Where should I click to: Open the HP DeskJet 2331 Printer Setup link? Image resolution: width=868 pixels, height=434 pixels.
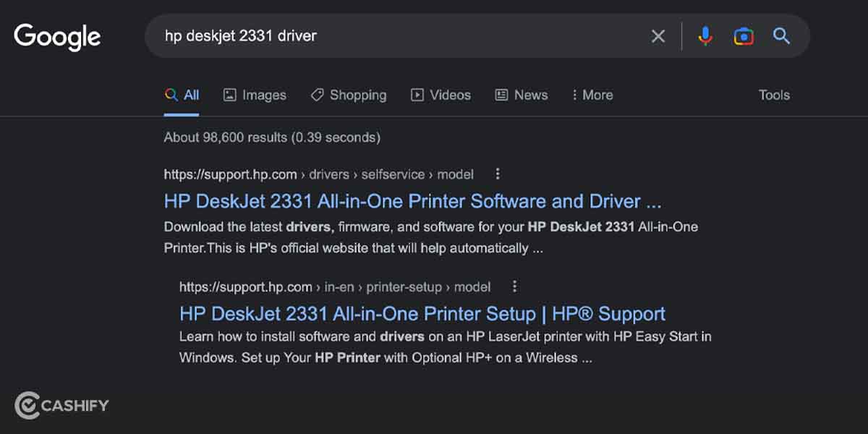click(x=422, y=313)
